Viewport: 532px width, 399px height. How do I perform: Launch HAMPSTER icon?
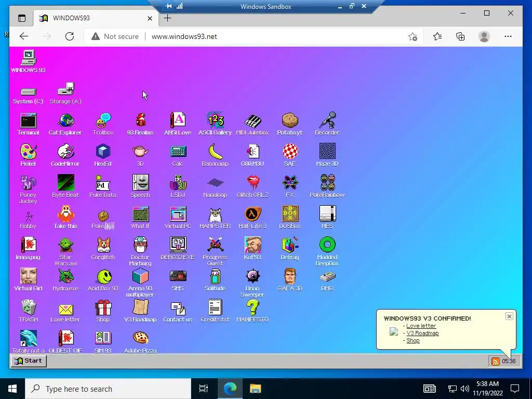click(215, 218)
